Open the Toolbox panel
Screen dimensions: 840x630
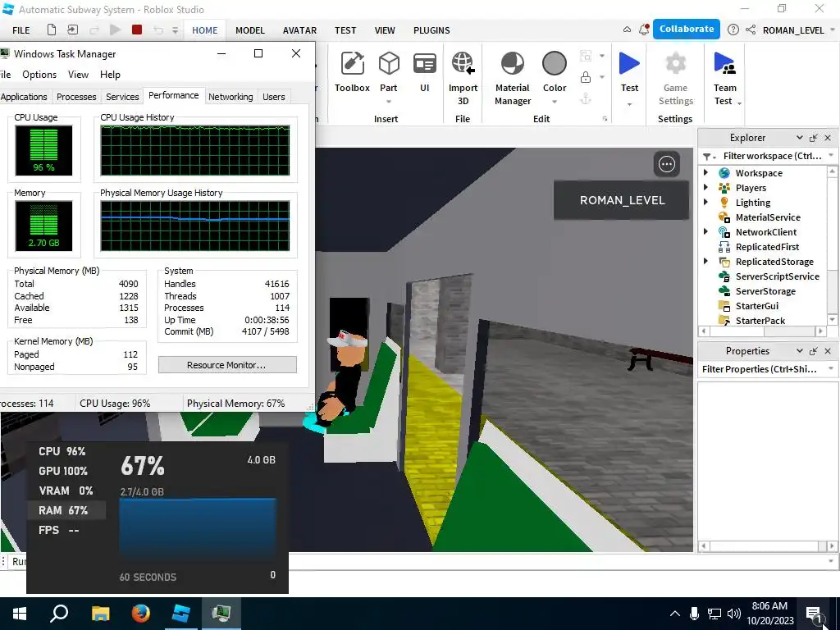(352, 72)
